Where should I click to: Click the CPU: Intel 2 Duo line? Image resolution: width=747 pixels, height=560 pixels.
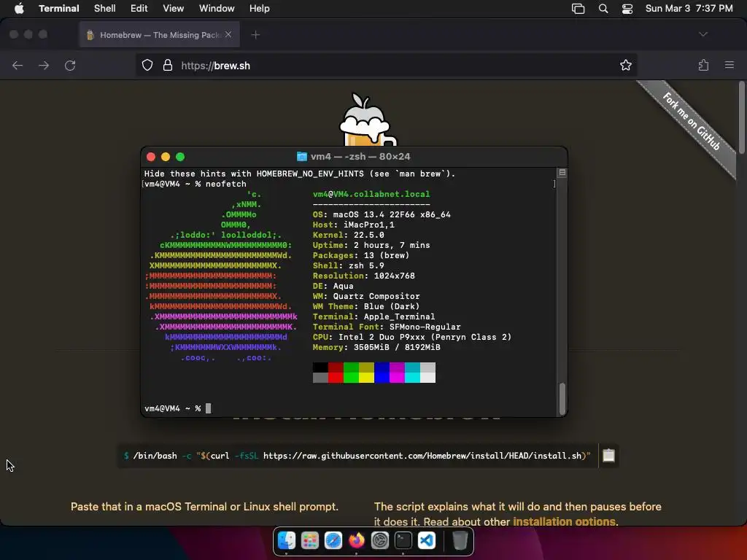point(412,337)
